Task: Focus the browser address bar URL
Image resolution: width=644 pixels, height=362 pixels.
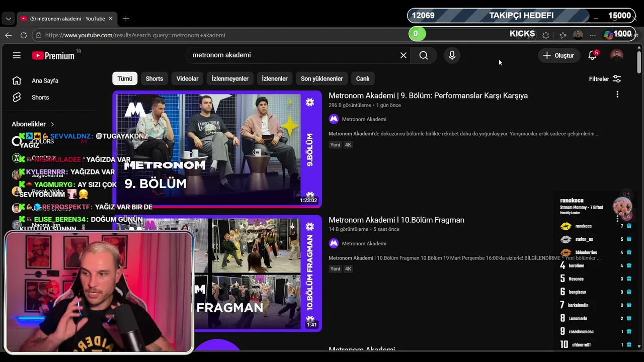Action: click(221, 35)
